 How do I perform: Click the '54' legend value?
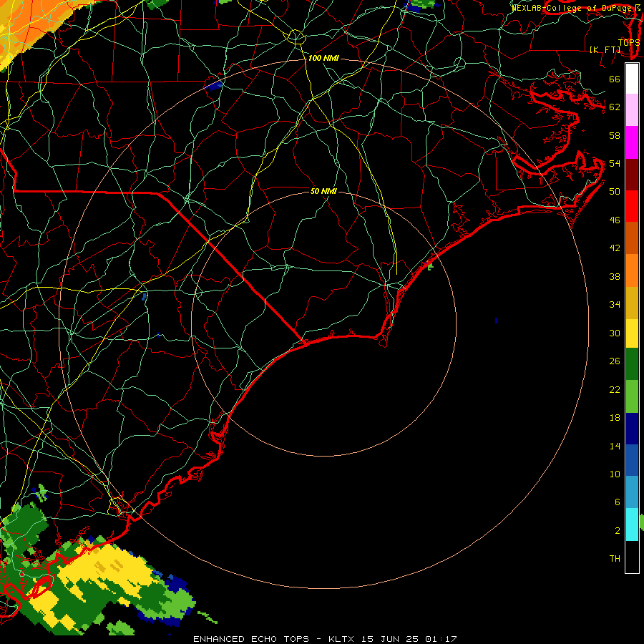(615, 163)
